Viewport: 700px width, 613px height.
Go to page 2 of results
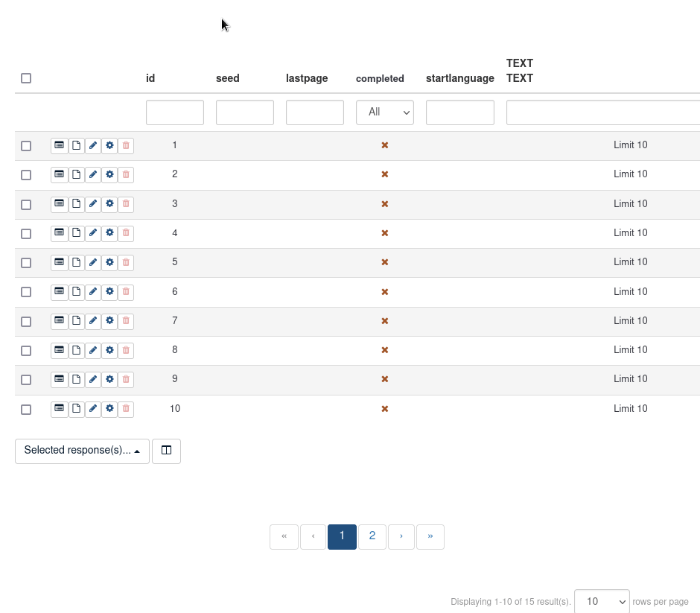coord(372,536)
